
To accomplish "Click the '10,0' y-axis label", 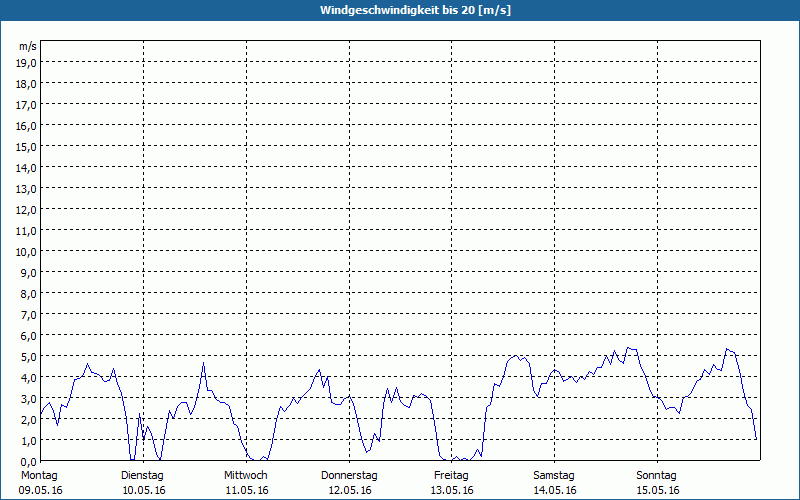I will pyautogui.click(x=26, y=252).
